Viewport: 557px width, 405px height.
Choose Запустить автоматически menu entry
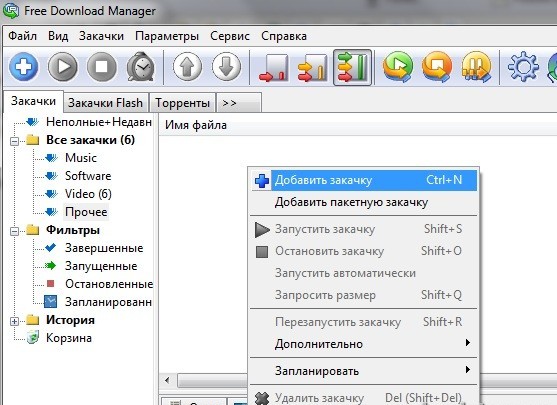pos(364,273)
